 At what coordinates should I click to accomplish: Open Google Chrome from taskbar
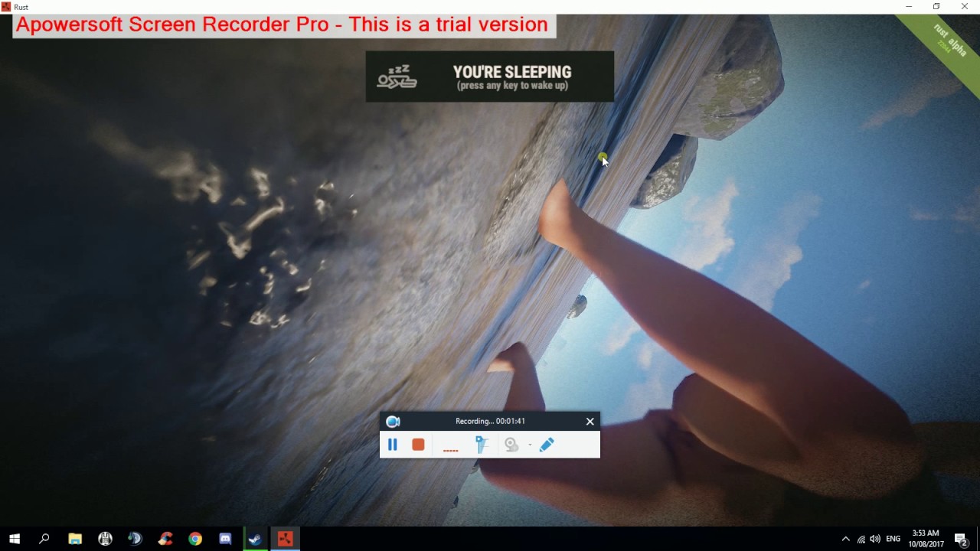[195, 539]
